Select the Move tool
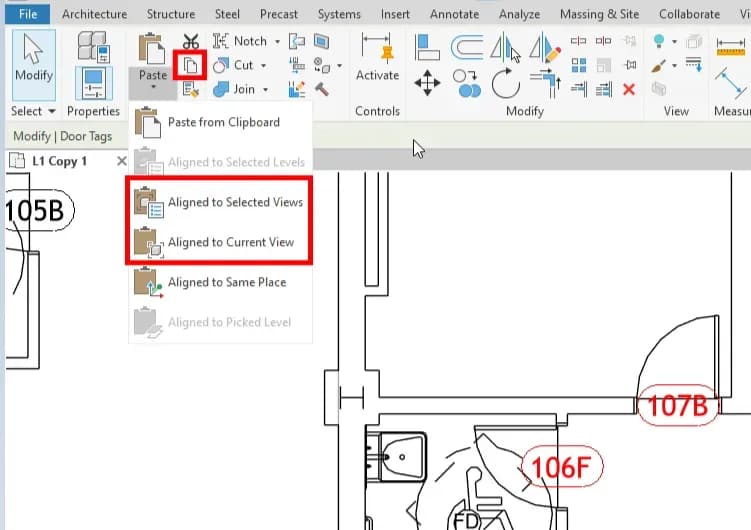Viewport: 751px width, 530px height. point(427,83)
